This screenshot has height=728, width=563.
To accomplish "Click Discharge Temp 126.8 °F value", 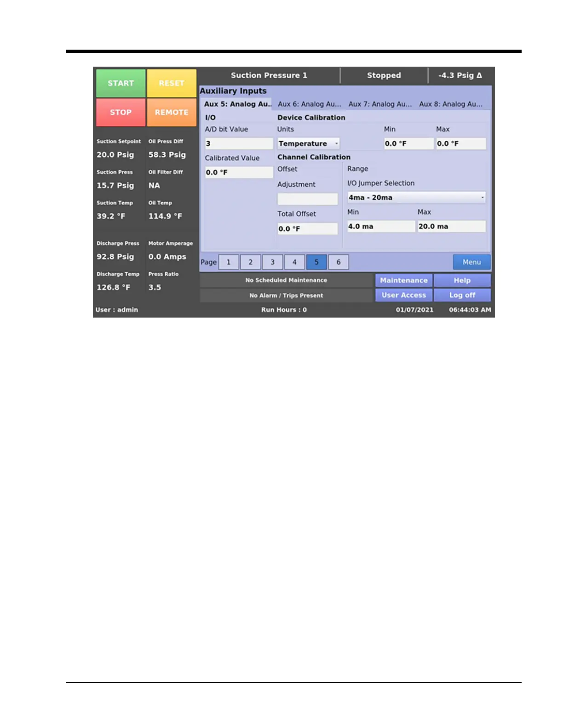I will (x=114, y=287).
